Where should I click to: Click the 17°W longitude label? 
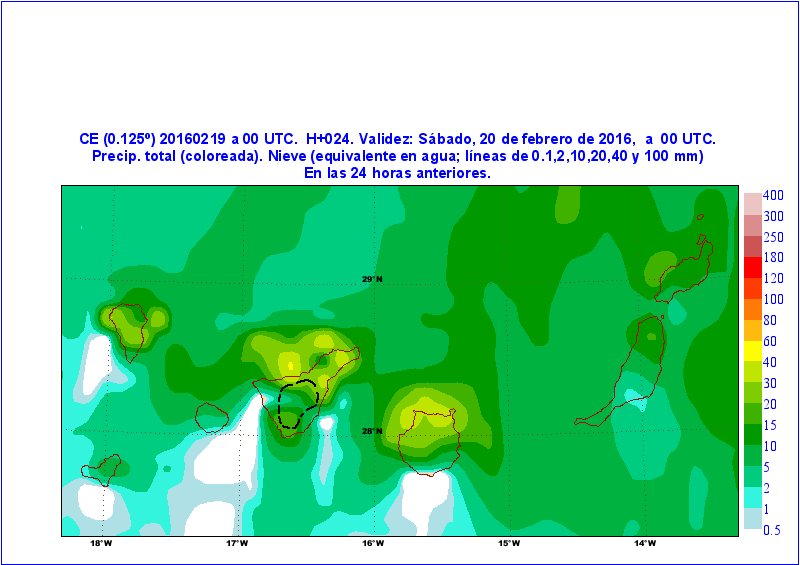point(237,544)
